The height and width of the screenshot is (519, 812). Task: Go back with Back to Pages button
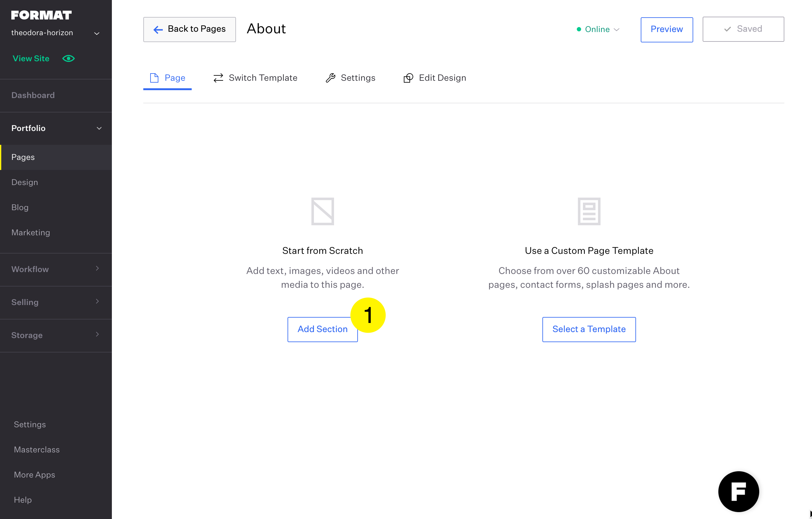click(x=189, y=29)
